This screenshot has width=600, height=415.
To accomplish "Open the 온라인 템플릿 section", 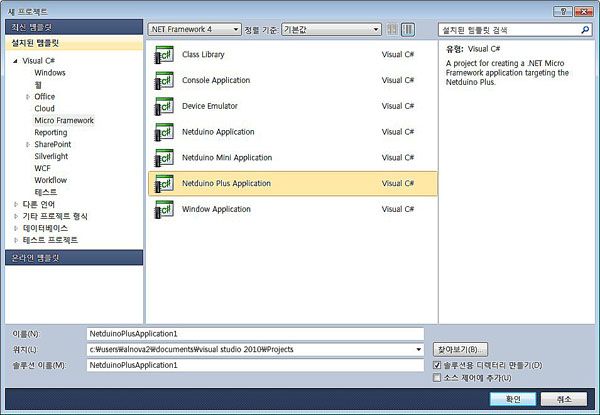I will (74, 258).
